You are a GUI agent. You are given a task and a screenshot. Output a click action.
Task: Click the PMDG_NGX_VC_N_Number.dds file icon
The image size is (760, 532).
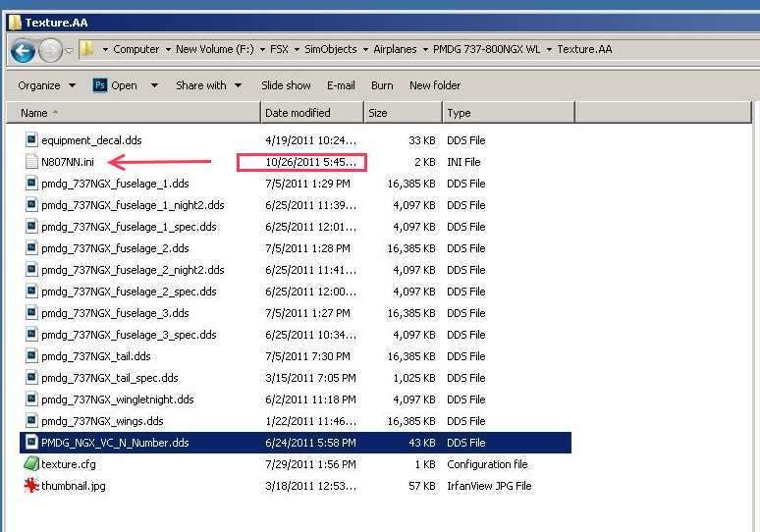click(31, 443)
